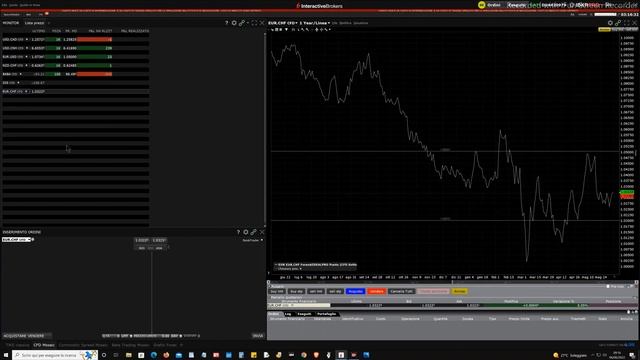640x360 pixels.
Task: Click the EUR.CHF symbol field in order entry
Action: pos(16,240)
